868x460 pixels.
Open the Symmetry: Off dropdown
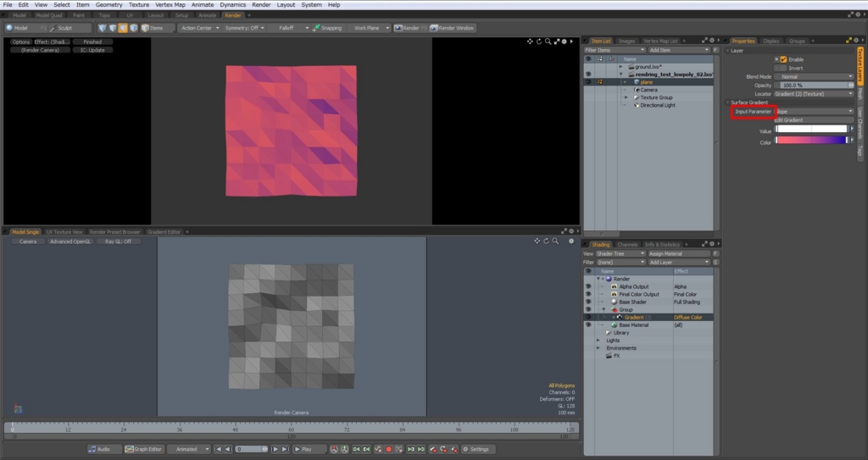(245, 28)
